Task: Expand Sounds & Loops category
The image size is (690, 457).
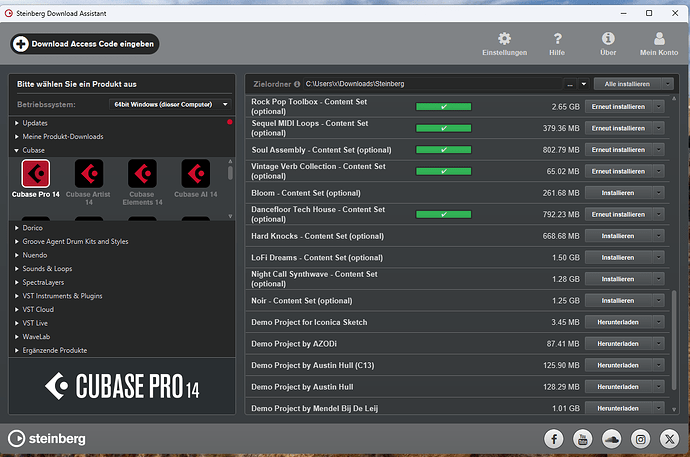Action: tap(17, 269)
